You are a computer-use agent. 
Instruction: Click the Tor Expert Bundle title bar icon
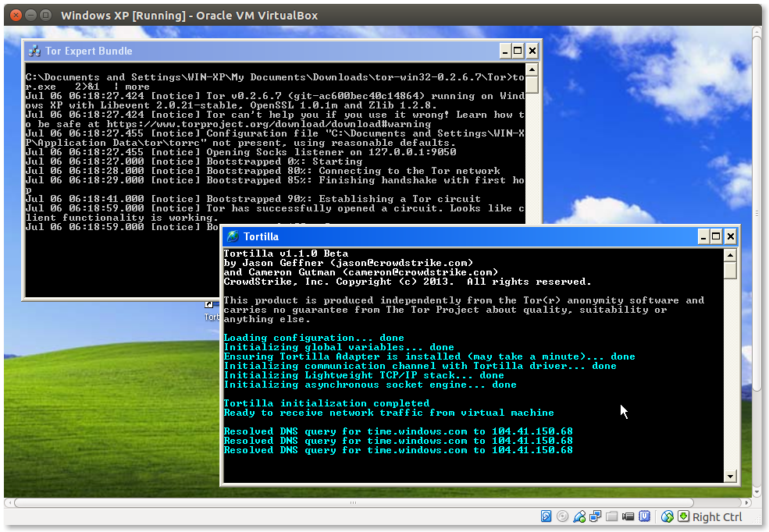pos(34,51)
